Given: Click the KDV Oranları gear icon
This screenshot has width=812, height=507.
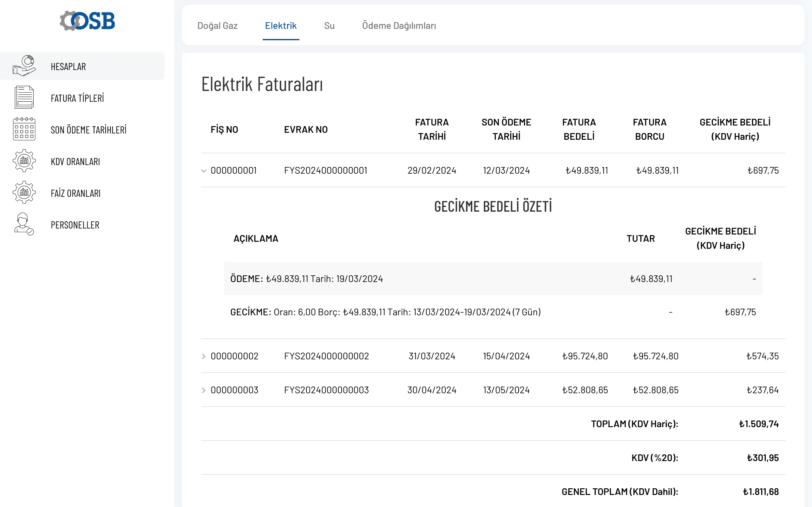Looking at the screenshot, I should pos(24,161).
